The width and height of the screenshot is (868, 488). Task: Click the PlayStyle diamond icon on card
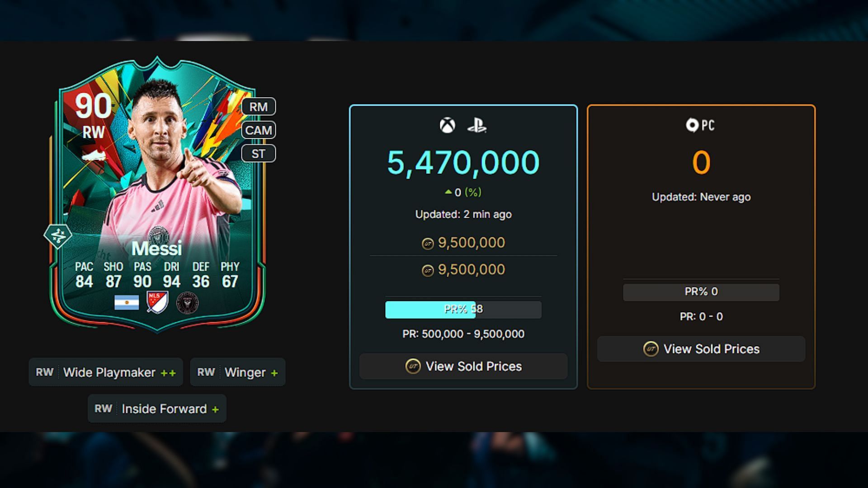[58, 235]
